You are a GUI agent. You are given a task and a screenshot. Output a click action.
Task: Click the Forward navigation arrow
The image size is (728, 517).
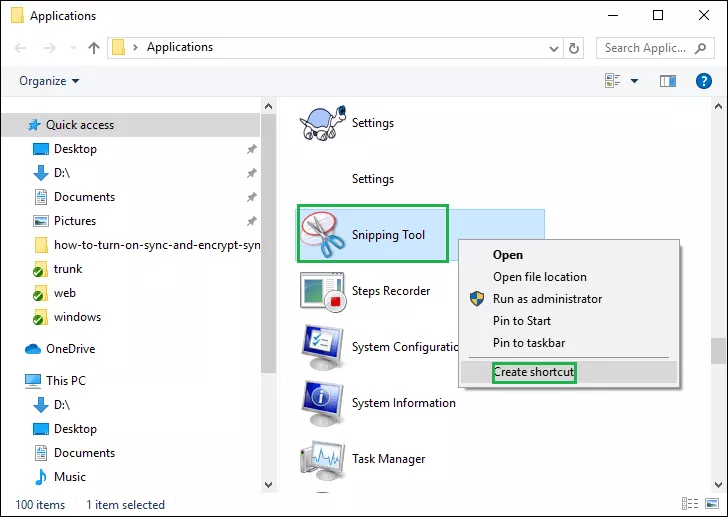click(x=50, y=48)
